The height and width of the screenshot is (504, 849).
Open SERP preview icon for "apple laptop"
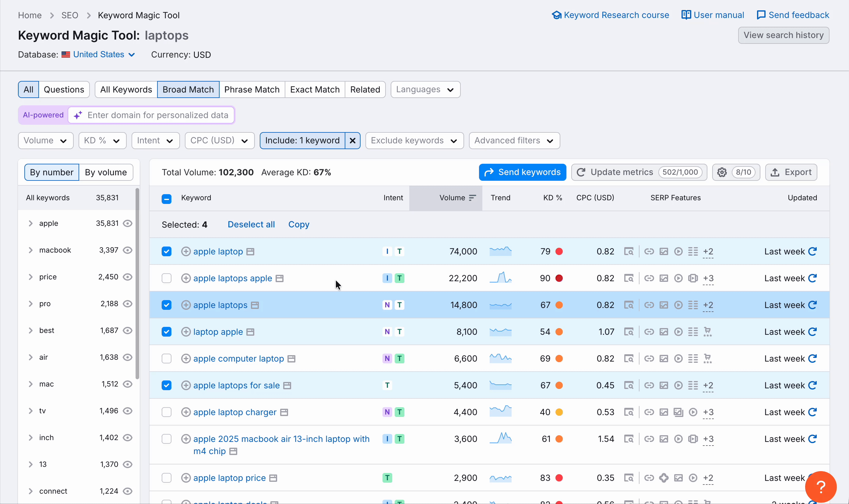tap(629, 251)
